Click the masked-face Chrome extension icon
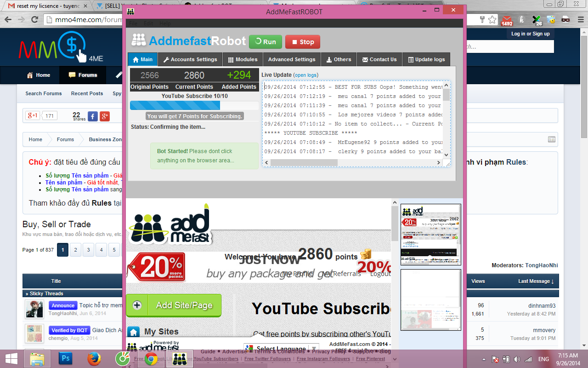This screenshot has height=368, width=588. pos(566,19)
